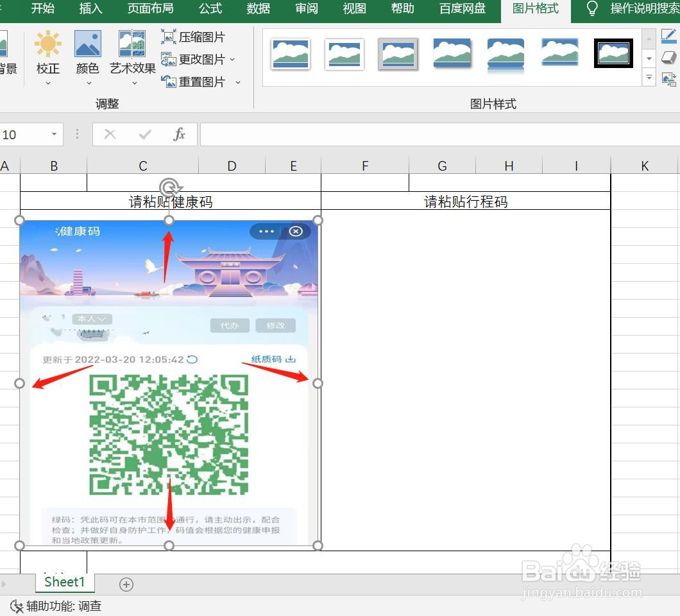Click the 重置图片 reset picture button

[192, 81]
